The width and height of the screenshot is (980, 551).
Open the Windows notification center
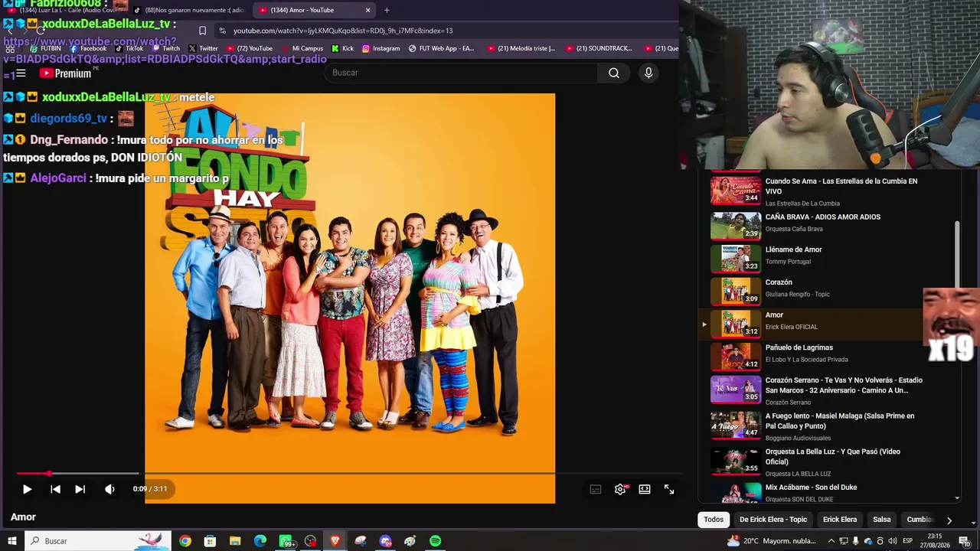click(963, 541)
